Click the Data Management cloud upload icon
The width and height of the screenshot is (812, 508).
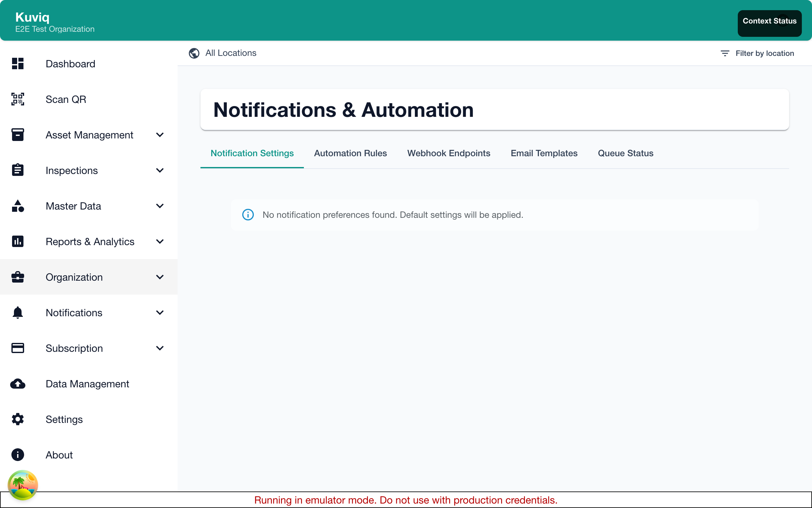pyautogui.click(x=18, y=384)
